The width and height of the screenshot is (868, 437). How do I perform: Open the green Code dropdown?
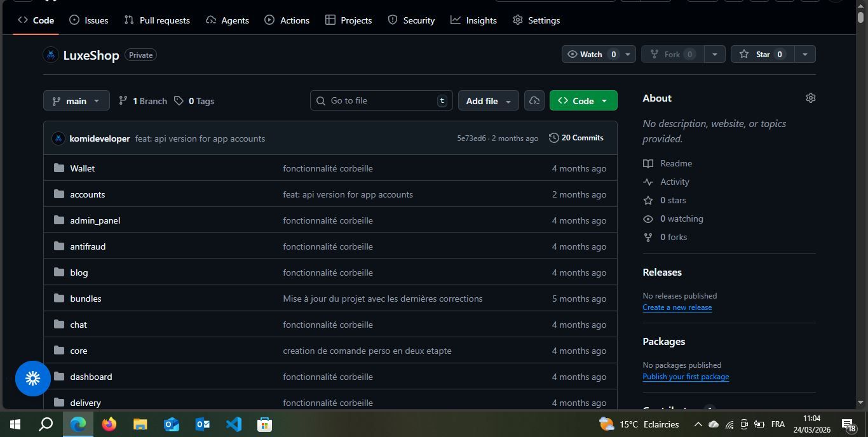583,101
